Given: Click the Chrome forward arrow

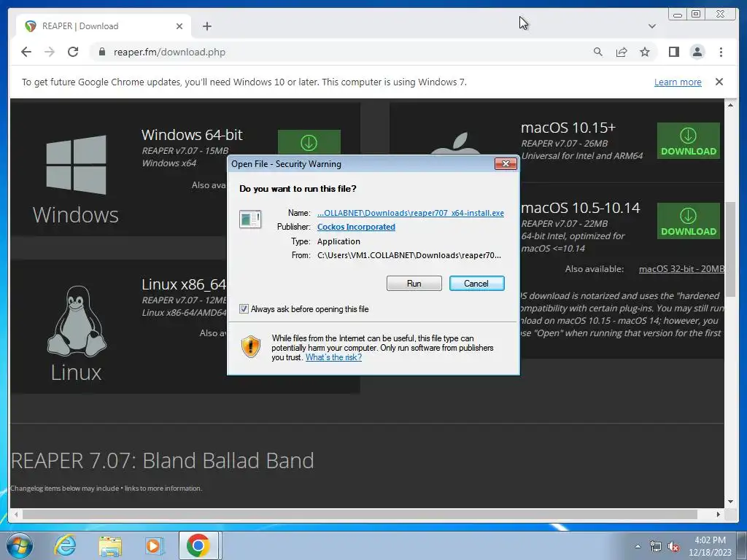Looking at the screenshot, I should (x=50, y=52).
